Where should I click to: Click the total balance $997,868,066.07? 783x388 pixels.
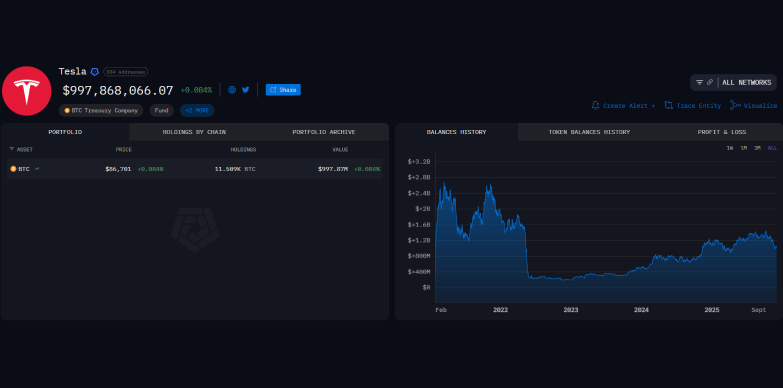coord(118,90)
